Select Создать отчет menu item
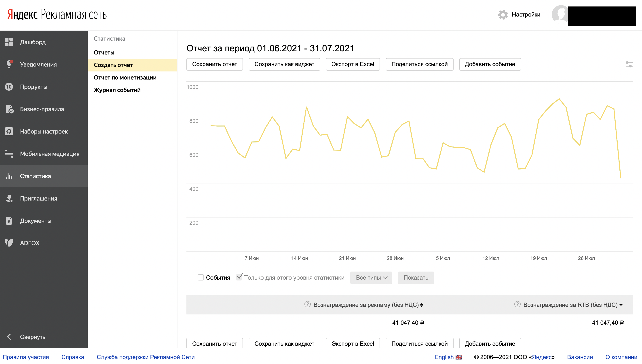The width and height of the screenshot is (642, 364). (132, 65)
